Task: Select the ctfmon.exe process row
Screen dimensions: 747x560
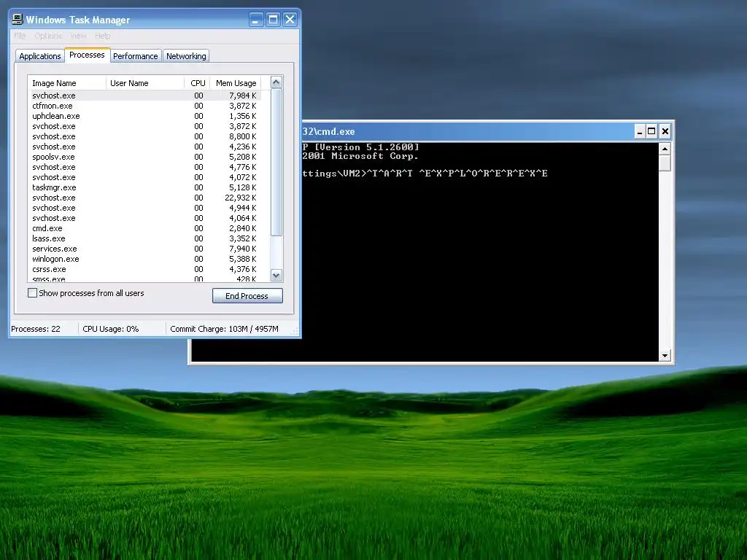Action: coord(144,106)
